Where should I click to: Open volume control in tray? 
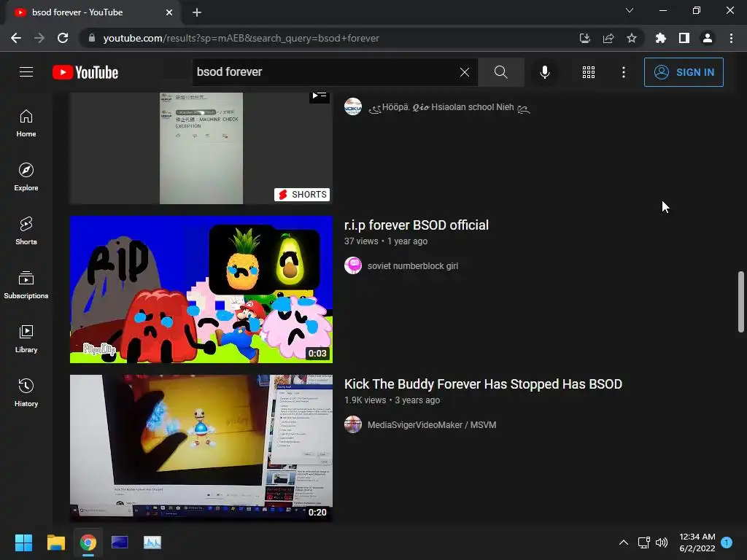[662, 542]
